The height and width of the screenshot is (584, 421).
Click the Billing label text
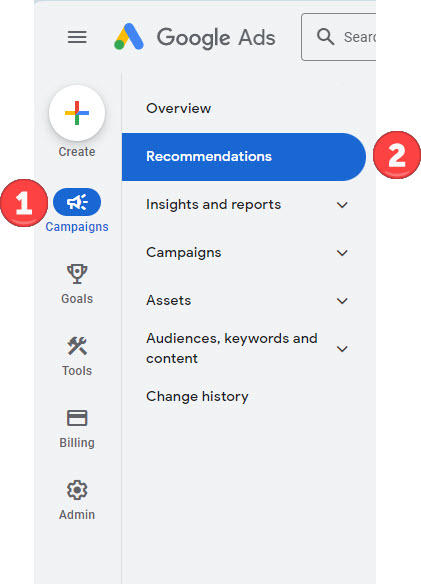click(77, 443)
